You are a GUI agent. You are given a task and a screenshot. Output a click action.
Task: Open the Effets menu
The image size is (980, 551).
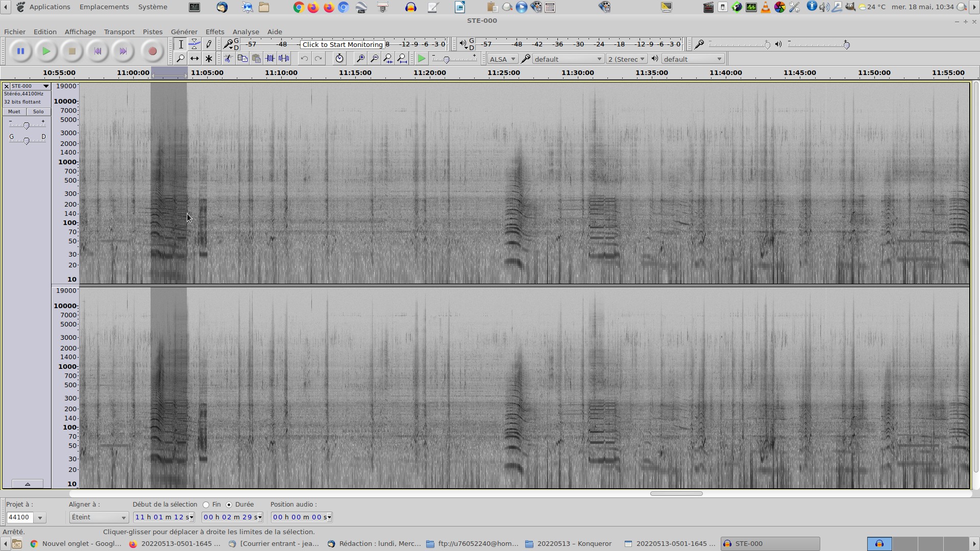tap(214, 32)
